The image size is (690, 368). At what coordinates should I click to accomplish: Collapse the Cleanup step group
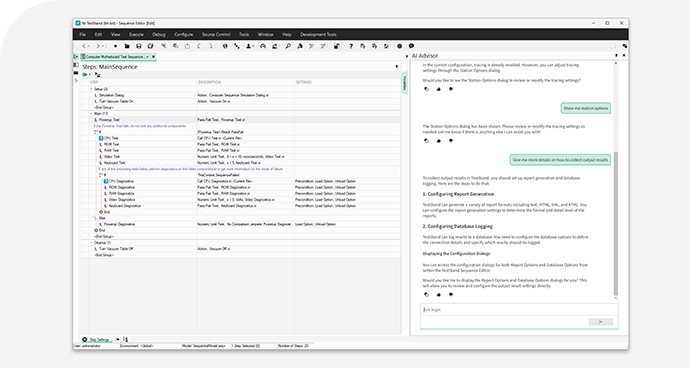point(92,243)
